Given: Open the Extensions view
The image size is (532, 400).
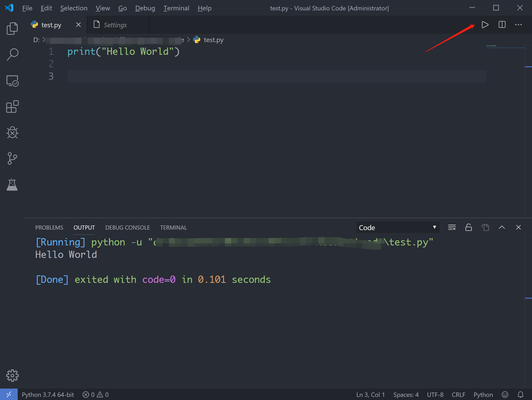Looking at the screenshot, I should (12, 106).
